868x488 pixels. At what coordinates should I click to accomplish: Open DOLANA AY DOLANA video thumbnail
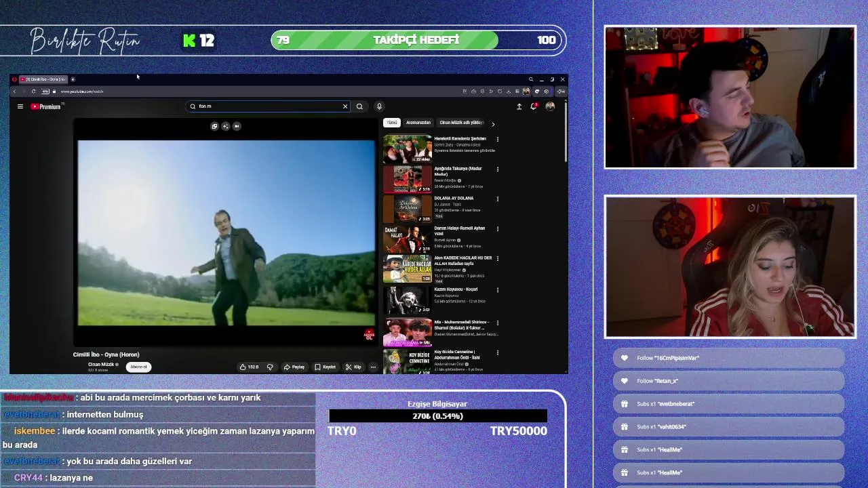click(408, 209)
